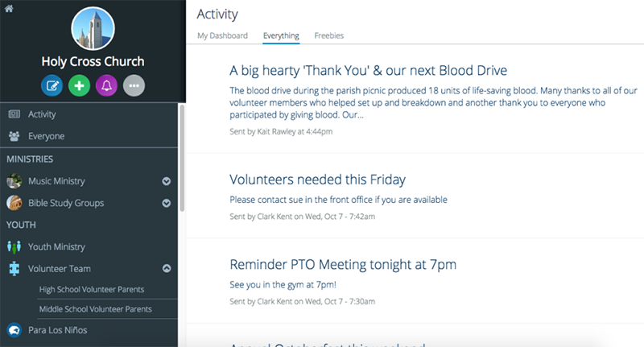The height and width of the screenshot is (347, 644).
Task: Click the blue compose message icon
Action: pyautogui.click(x=51, y=85)
